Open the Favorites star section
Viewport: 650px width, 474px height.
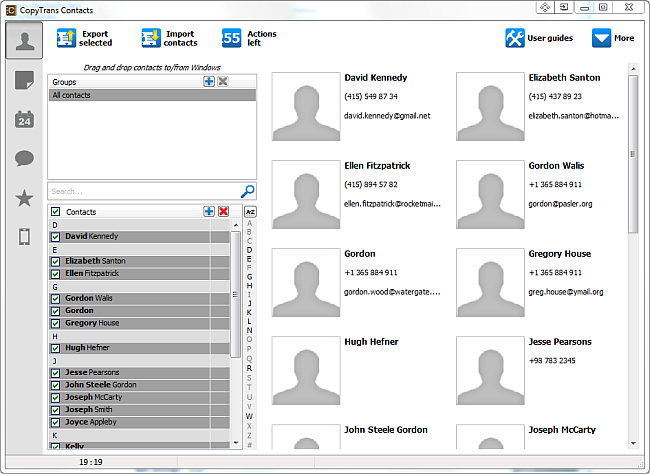click(x=24, y=198)
